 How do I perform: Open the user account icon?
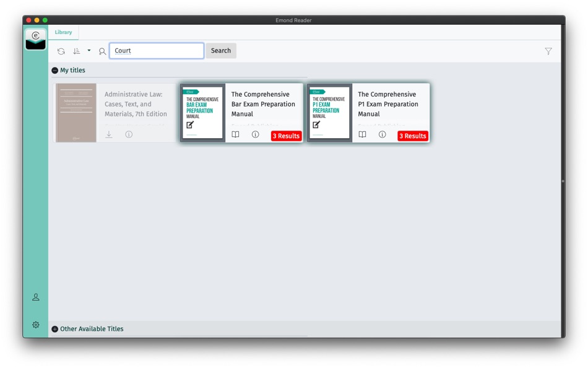pos(36,297)
